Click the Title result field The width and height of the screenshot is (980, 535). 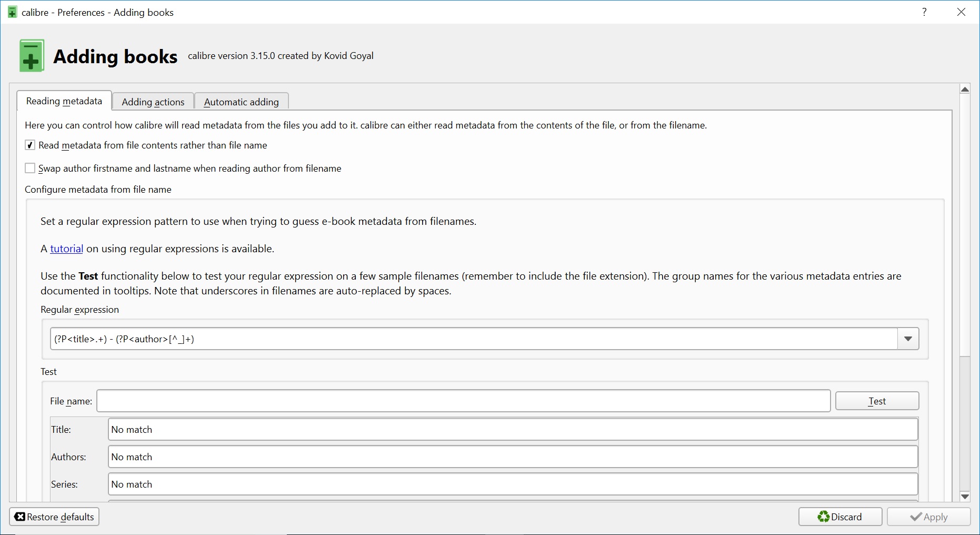click(x=513, y=430)
